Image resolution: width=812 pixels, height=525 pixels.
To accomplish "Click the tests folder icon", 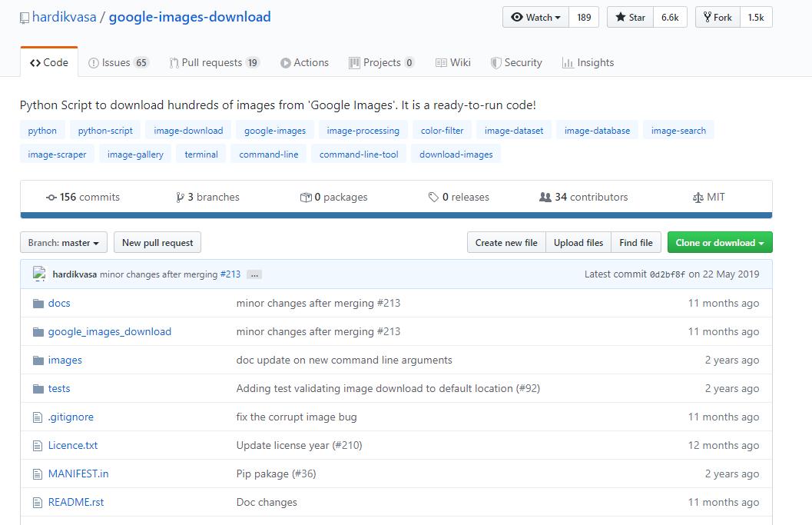I will (38, 388).
